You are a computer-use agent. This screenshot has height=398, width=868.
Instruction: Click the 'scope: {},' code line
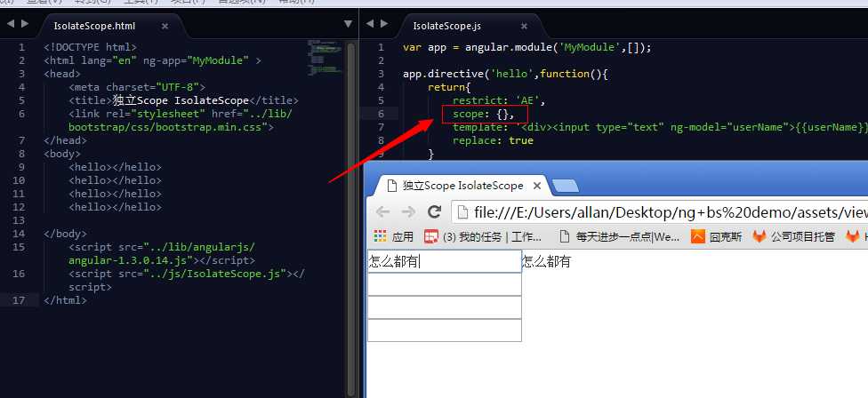[484, 114]
